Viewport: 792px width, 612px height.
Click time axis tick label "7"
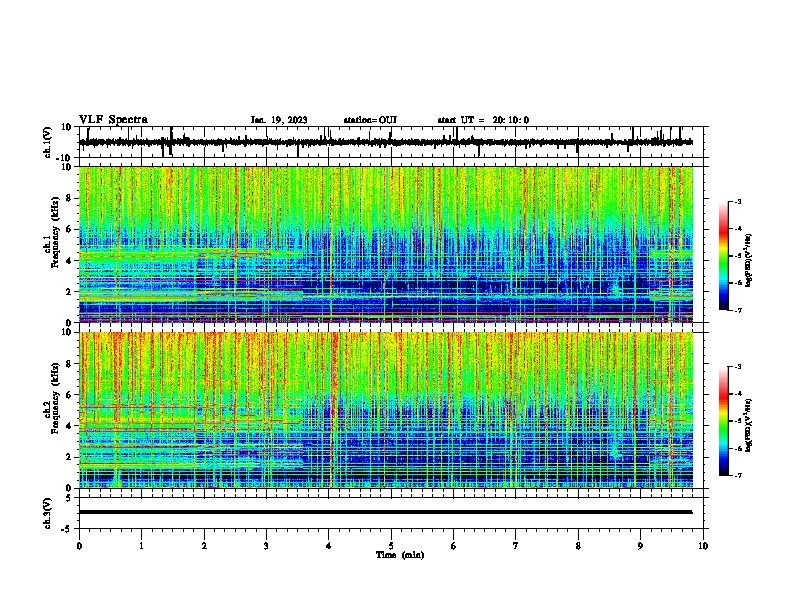tap(516, 546)
